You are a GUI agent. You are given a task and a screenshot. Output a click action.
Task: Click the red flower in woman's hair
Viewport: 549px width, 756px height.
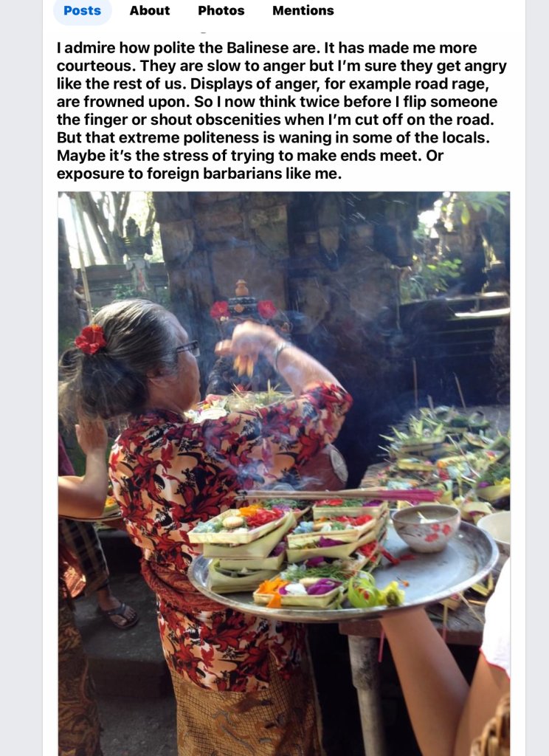pos(90,339)
